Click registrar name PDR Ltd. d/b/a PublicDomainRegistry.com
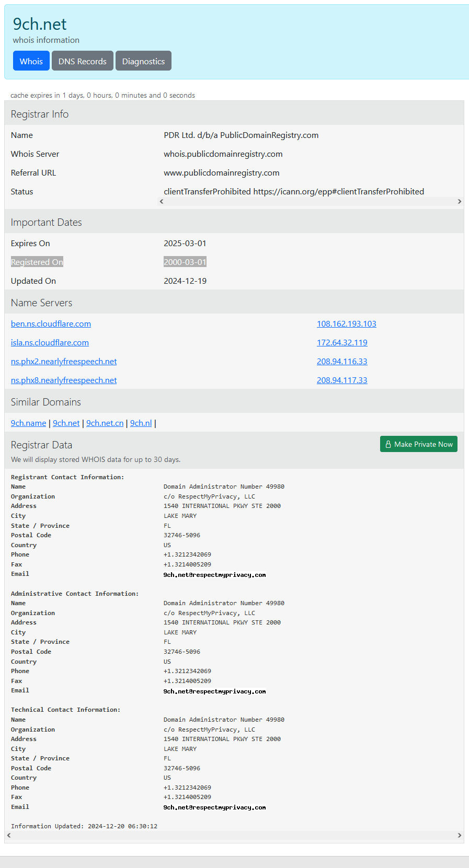This screenshot has width=469, height=868. (241, 135)
